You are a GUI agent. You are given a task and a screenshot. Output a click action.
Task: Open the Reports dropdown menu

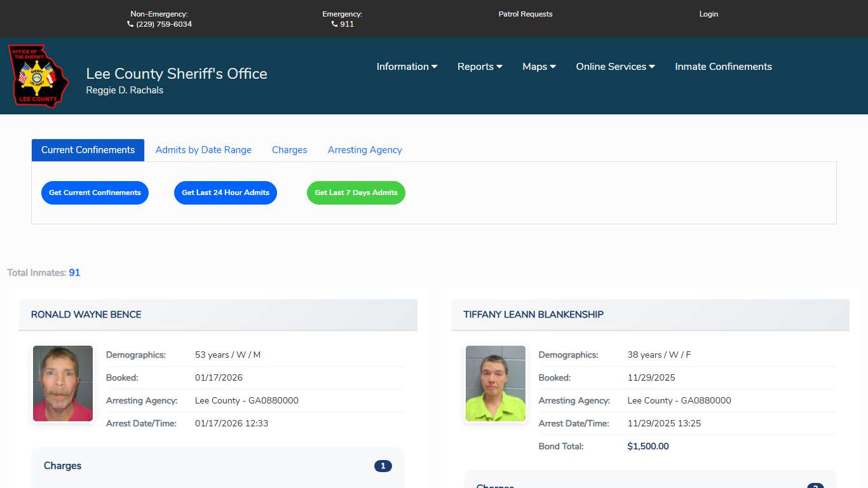pos(480,67)
